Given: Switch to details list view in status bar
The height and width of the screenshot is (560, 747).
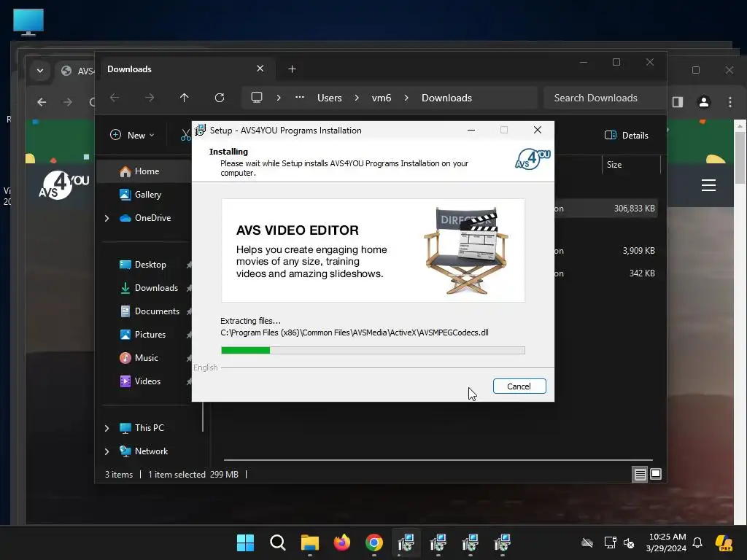Looking at the screenshot, I should (640, 474).
